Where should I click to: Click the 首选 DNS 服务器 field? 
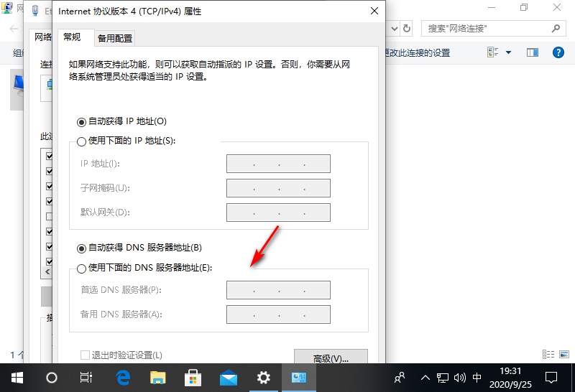point(278,290)
